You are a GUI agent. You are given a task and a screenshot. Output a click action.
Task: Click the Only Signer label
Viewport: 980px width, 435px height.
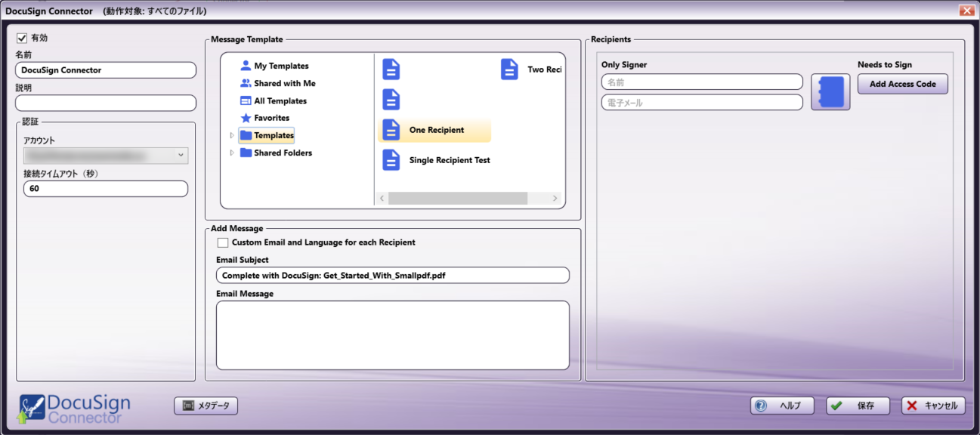(x=624, y=65)
